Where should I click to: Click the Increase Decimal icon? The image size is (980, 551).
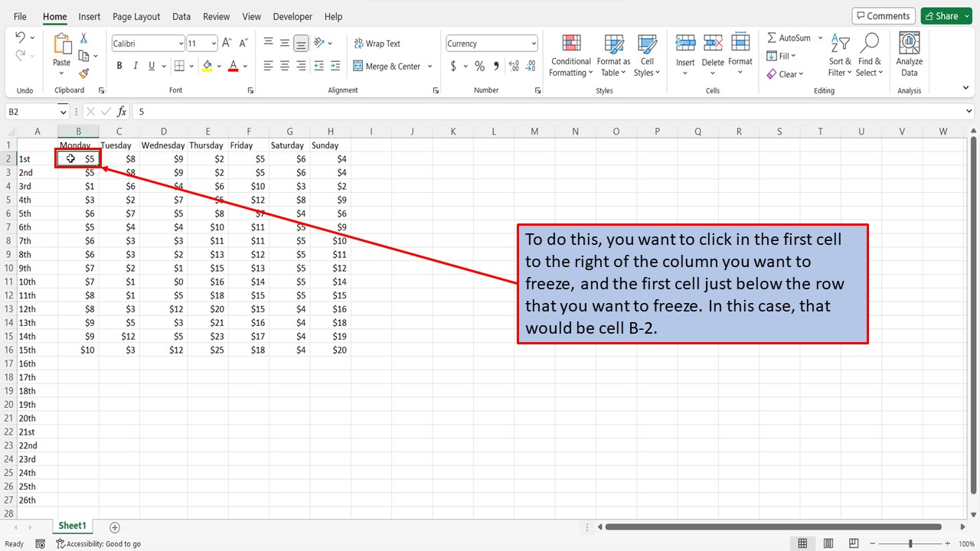point(514,66)
